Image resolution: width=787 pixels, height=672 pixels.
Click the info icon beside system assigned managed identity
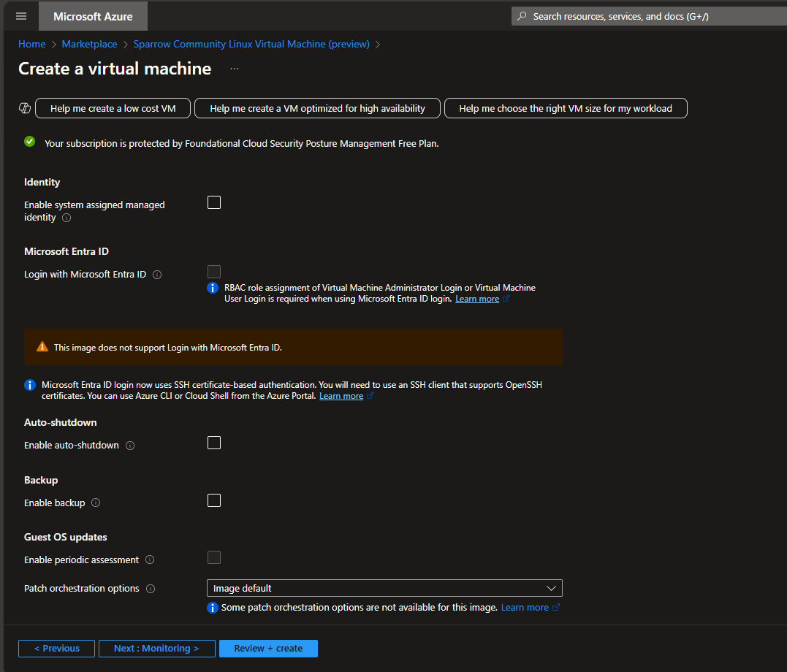pyautogui.click(x=66, y=217)
